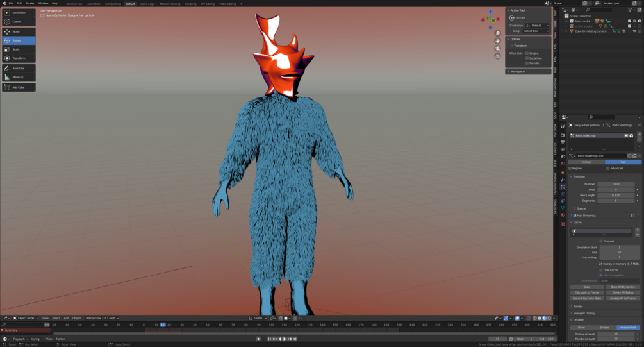Expand the Main model collection
The width and height of the screenshot is (644, 347).
(x=567, y=21)
